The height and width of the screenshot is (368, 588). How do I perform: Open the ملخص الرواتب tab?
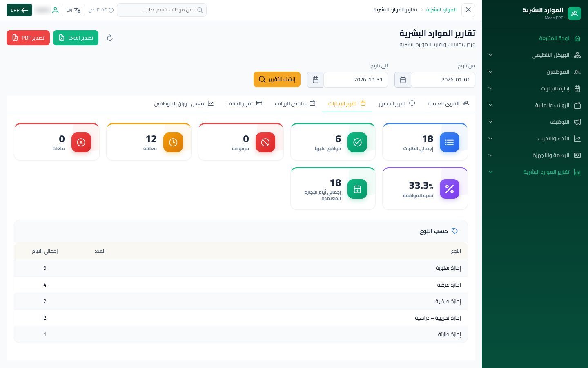point(295,104)
